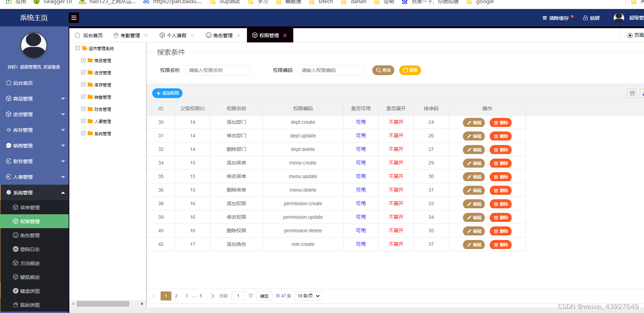Go to page 2

coord(176,296)
